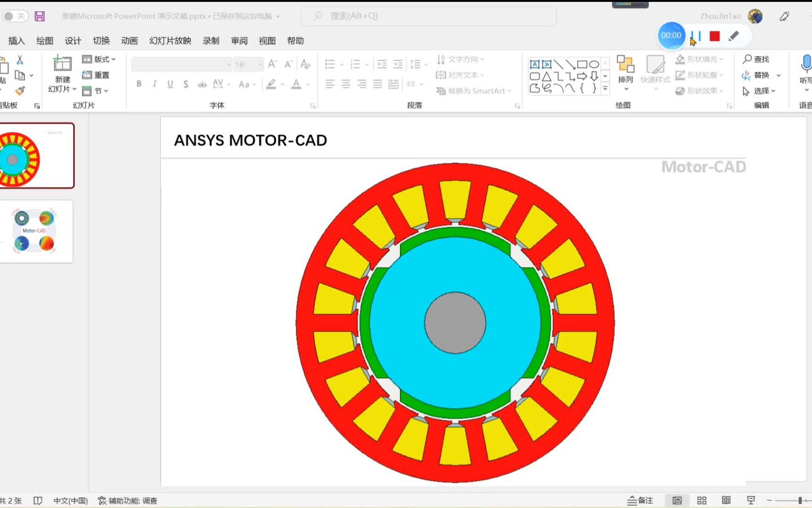Screen dimensions: 812x508
Task: Switch to the 设计 ribbon tab
Action: click(72, 40)
